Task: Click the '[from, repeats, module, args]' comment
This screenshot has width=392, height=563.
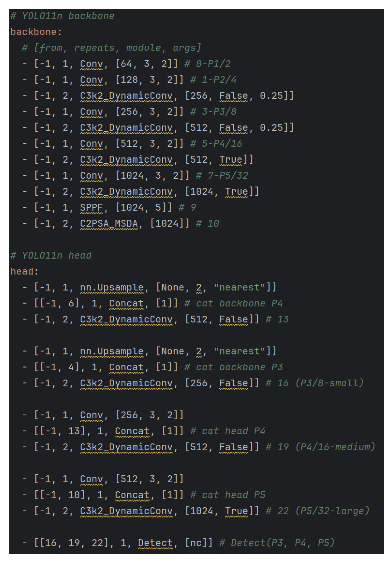Action: point(117,48)
